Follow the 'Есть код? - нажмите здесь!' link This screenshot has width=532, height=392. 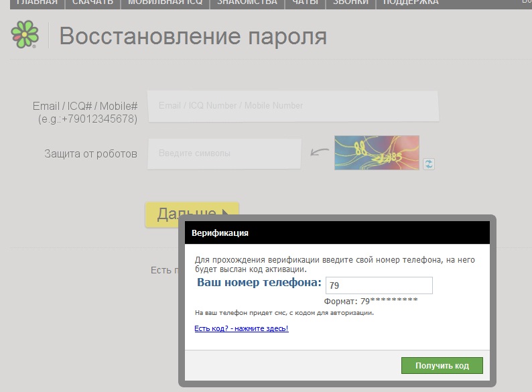241,328
